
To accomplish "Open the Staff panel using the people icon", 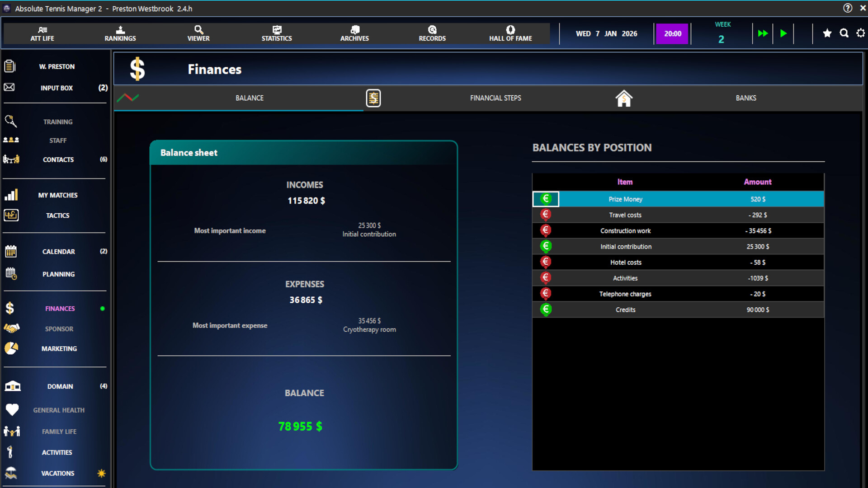I will (11, 140).
